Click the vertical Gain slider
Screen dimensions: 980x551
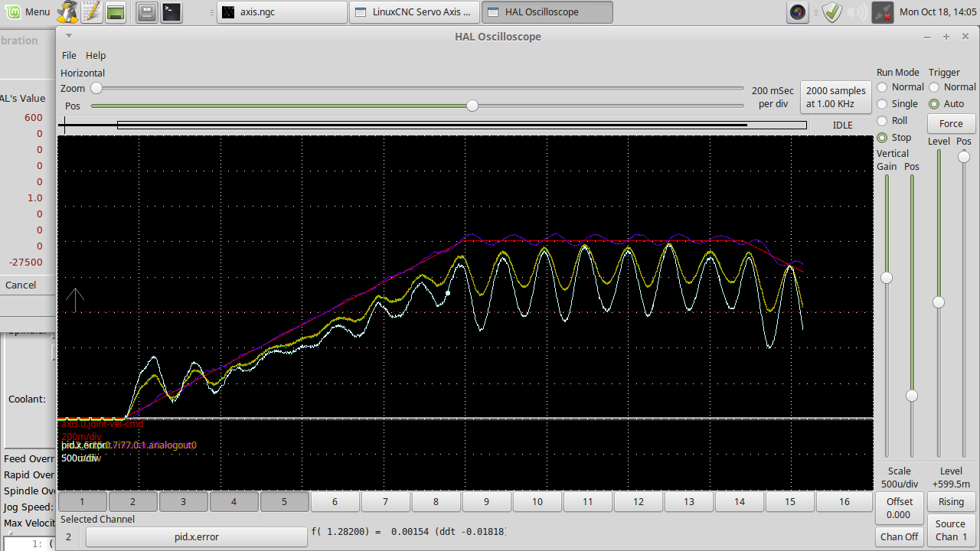887,315
